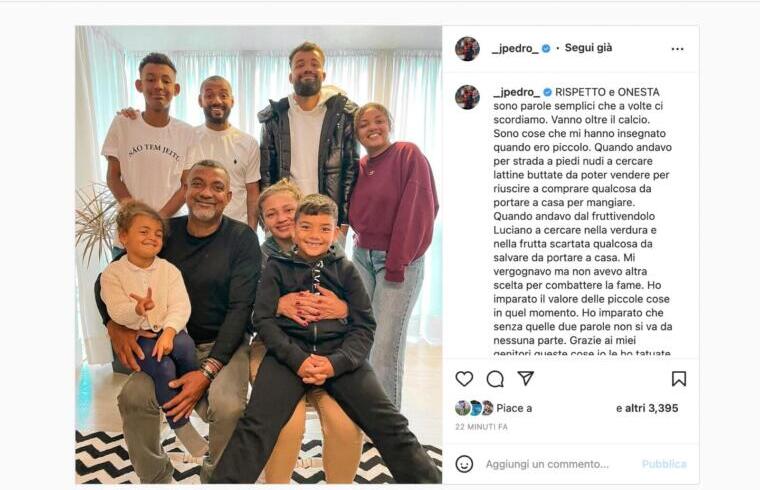Open _jpedro_ username link in caption

(x=517, y=92)
